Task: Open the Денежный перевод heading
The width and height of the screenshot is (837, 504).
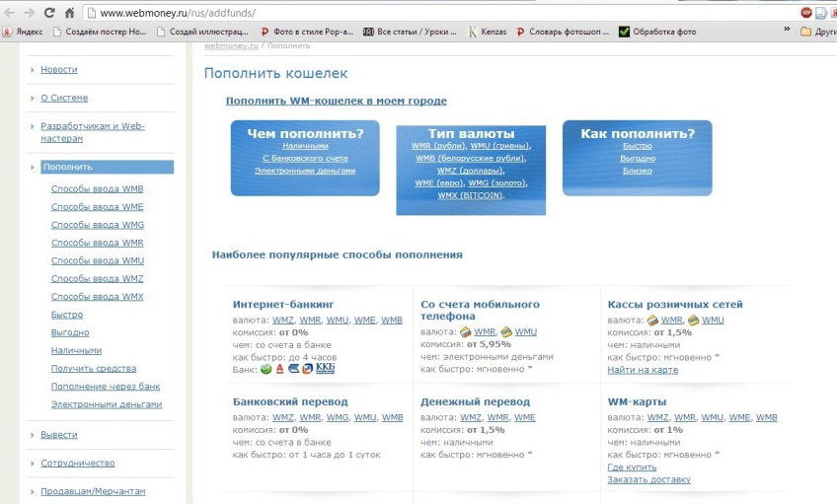Action: pyautogui.click(x=475, y=402)
